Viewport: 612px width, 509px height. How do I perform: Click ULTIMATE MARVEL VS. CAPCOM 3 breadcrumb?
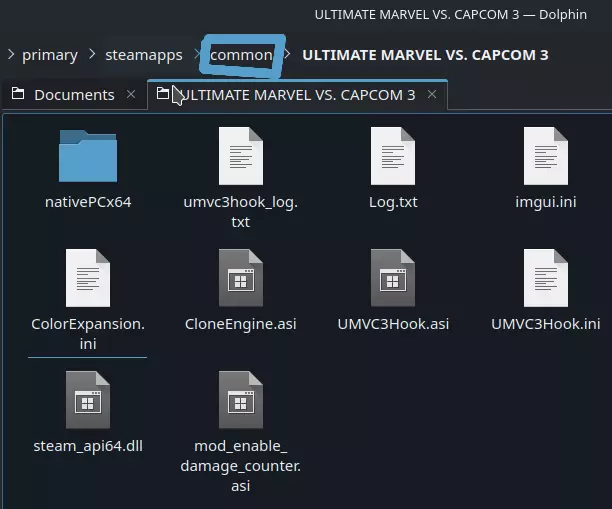pyautogui.click(x=425, y=55)
